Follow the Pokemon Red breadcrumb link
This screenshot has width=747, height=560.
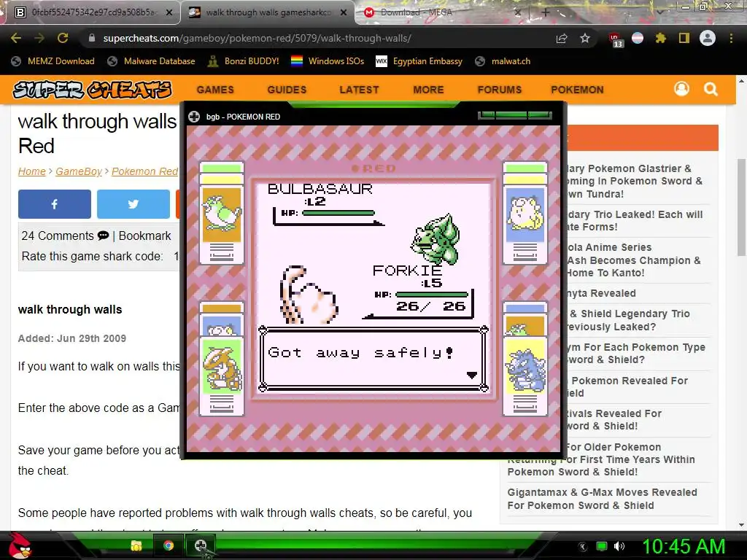pos(145,171)
